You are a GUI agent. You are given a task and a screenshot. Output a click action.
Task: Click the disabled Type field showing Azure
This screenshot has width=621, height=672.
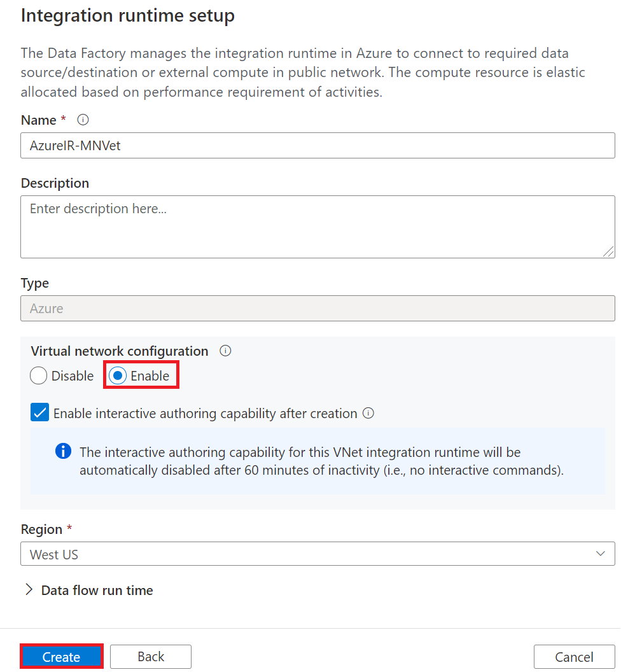coord(317,309)
